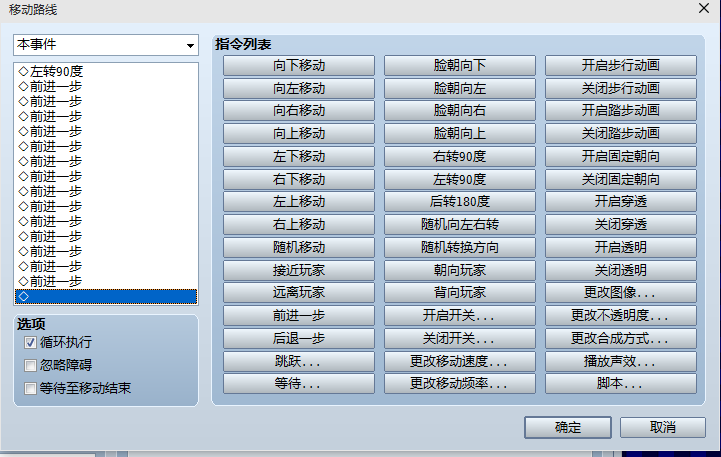Viewport: 721px width, 457px height.
Task: Insert the 接近玩家 command
Action: pos(299,270)
